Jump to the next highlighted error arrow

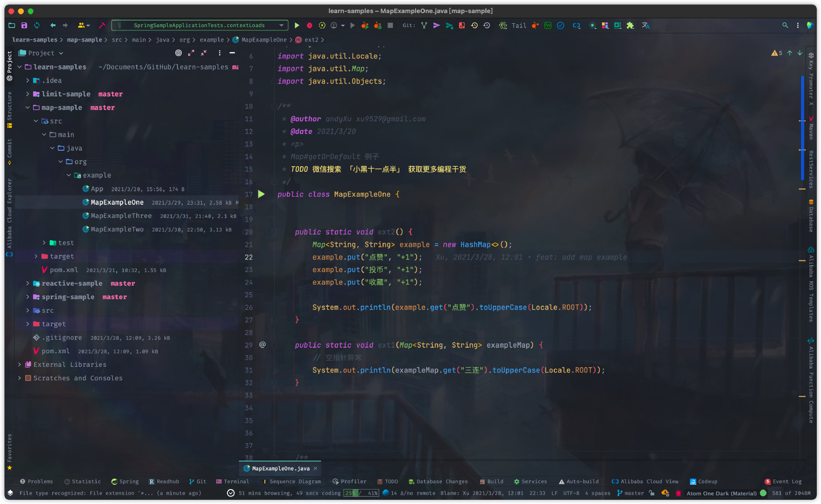tap(800, 53)
